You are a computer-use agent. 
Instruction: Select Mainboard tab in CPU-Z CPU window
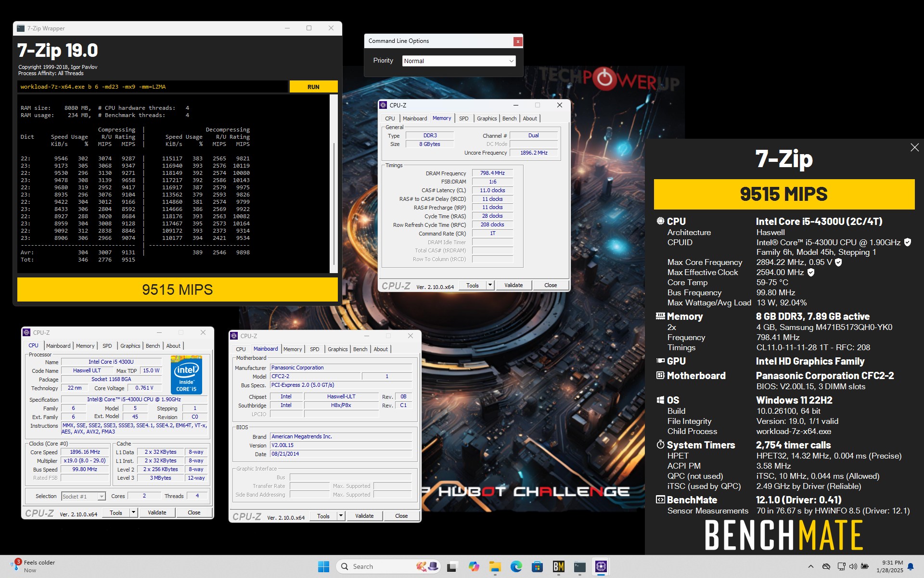coord(58,346)
